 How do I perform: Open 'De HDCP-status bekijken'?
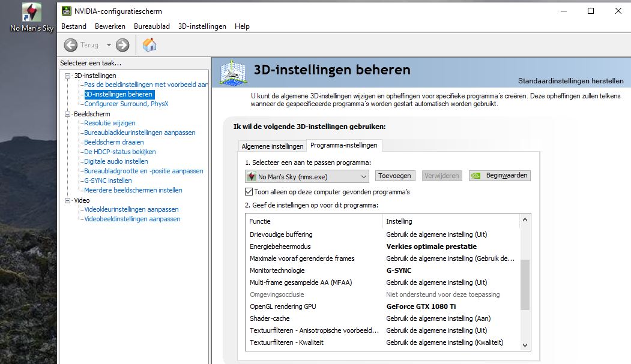(120, 152)
